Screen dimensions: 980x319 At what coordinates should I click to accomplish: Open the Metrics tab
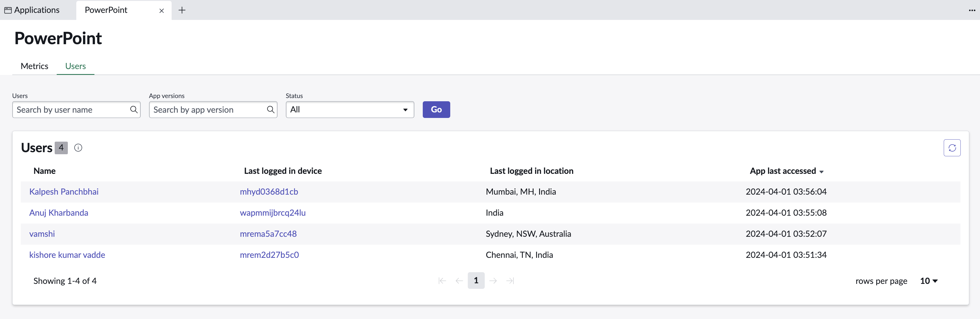[34, 66]
